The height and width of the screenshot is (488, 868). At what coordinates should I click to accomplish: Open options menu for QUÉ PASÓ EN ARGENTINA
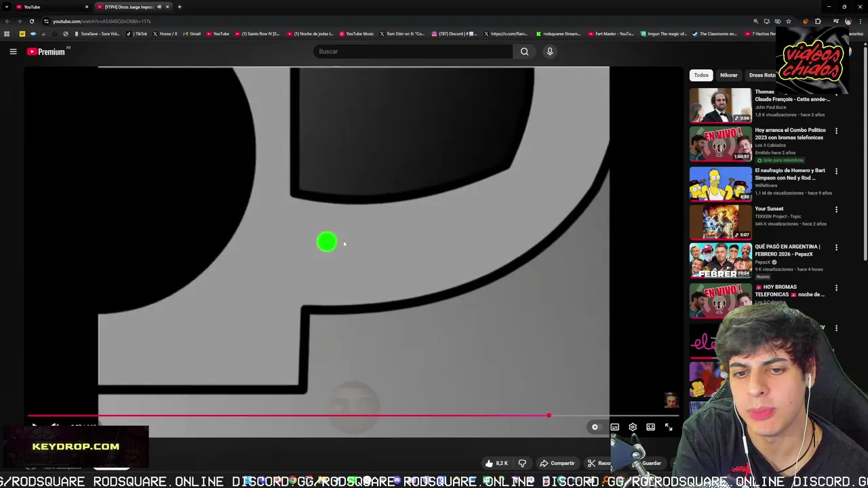tap(836, 247)
